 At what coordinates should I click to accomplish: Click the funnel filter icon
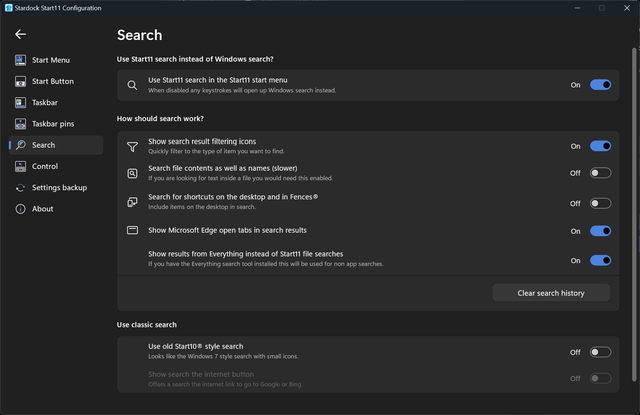point(132,146)
